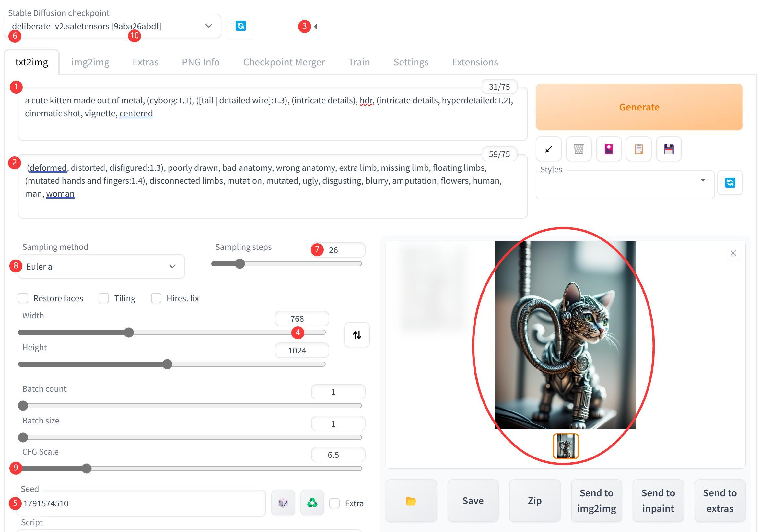Switch to the img2img tab

click(90, 62)
